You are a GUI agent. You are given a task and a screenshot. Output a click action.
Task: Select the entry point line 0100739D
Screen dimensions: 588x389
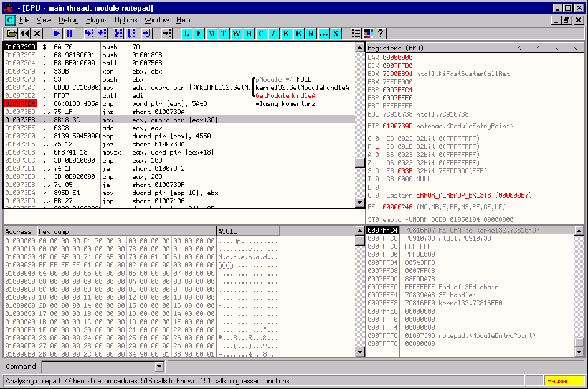[179, 47]
